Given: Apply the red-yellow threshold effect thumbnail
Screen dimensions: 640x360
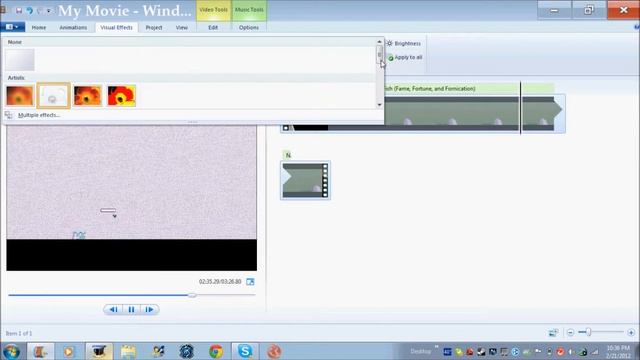Looking at the screenshot, I should tap(122, 96).
